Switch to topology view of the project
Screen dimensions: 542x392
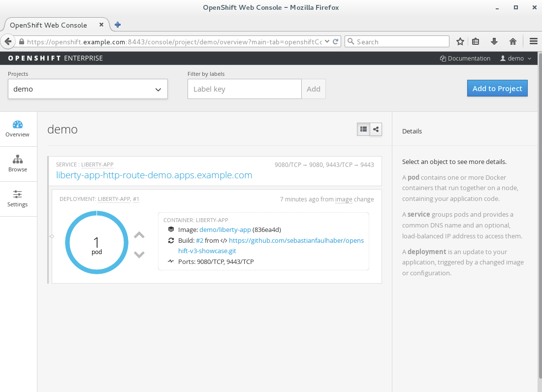click(x=376, y=130)
